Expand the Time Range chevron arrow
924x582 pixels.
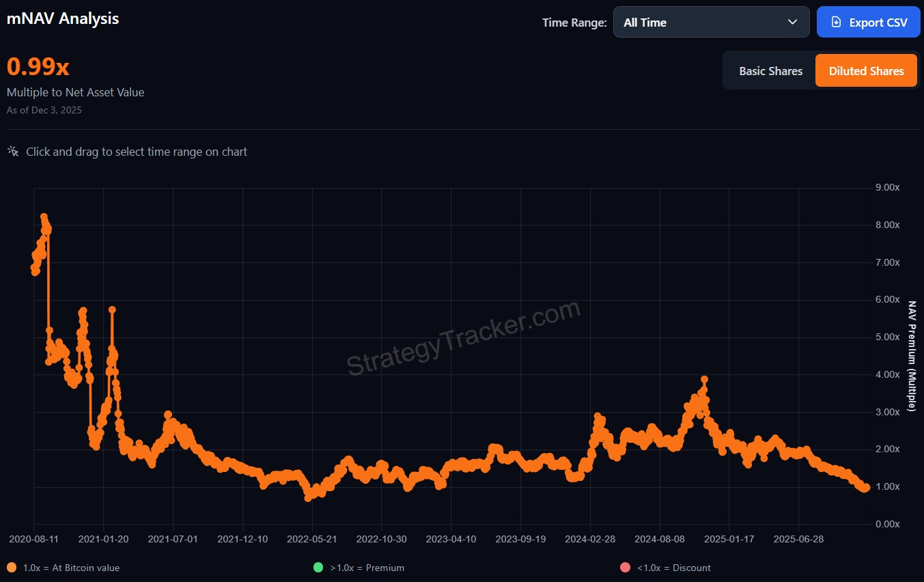click(x=792, y=23)
